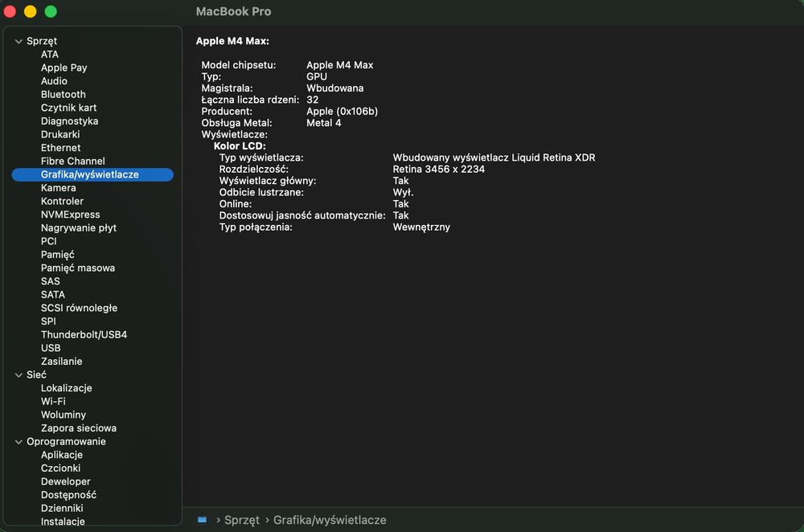This screenshot has width=804, height=532.
Task: Select Kamera in the sidebar
Action: point(58,187)
